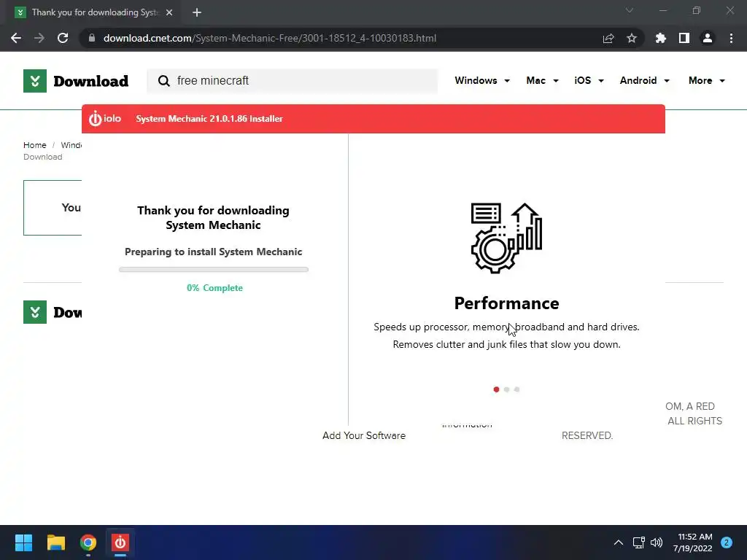Select the first red carousel dot
Viewport: 747px width, 560px height.
pyautogui.click(x=496, y=389)
